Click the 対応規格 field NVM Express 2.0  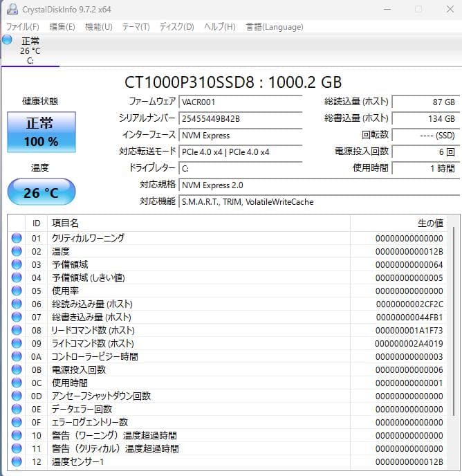pyautogui.click(x=320, y=185)
